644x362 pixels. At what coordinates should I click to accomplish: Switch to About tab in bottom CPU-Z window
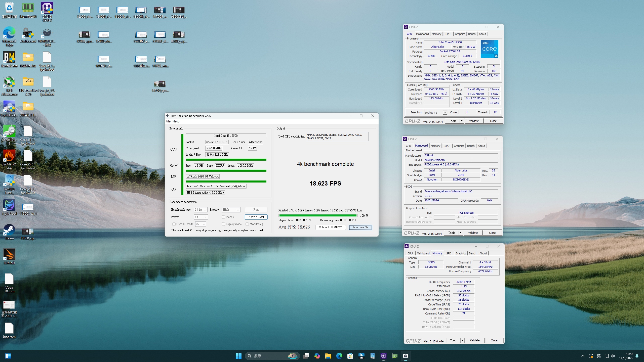pyautogui.click(x=483, y=253)
